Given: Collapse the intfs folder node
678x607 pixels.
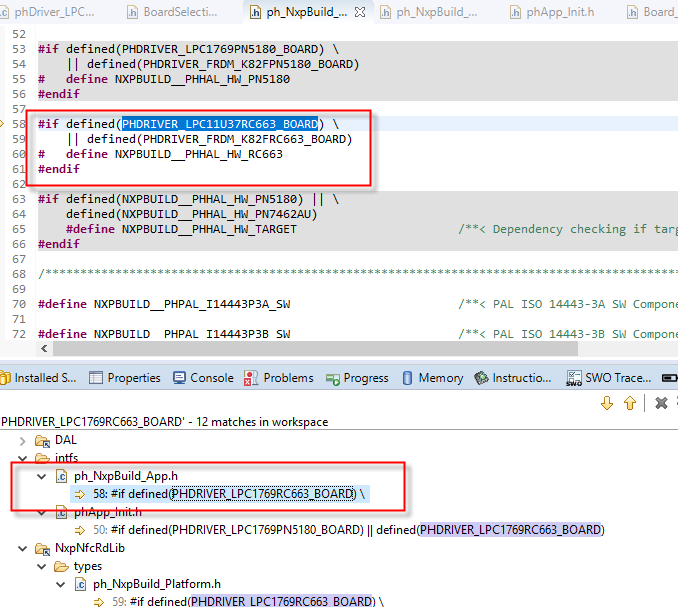Looking at the screenshot, I should click(22, 458).
